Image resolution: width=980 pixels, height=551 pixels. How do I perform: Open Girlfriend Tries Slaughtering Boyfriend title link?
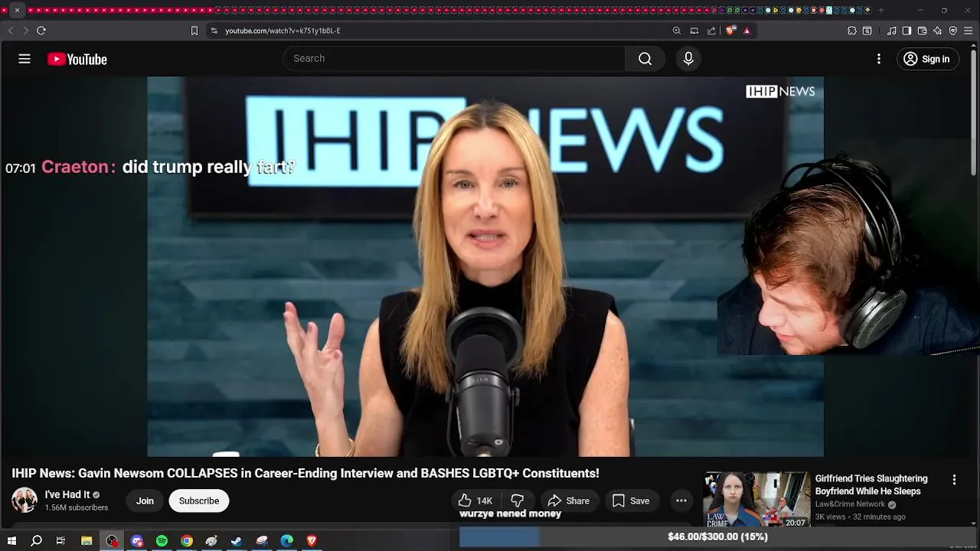871,484
